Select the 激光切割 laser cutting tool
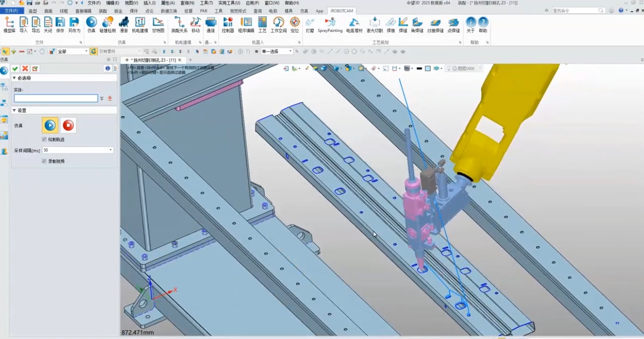This screenshot has width=644, height=339. [375, 25]
